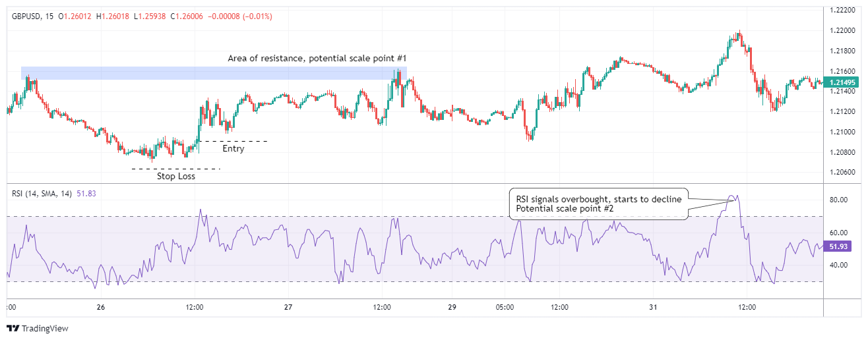Click RSI axis label 80.00
Image resolution: width=868 pixels, height=340 pixels.
pyautogui.click(x=838, y=200)
